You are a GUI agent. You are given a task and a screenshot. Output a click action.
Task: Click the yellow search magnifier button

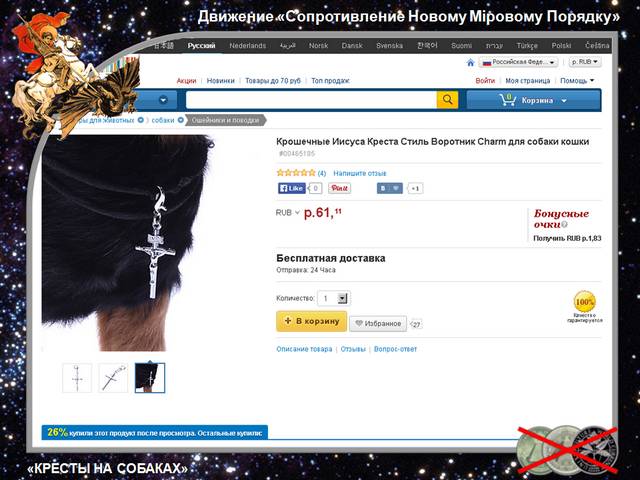(x=447, y=100)
